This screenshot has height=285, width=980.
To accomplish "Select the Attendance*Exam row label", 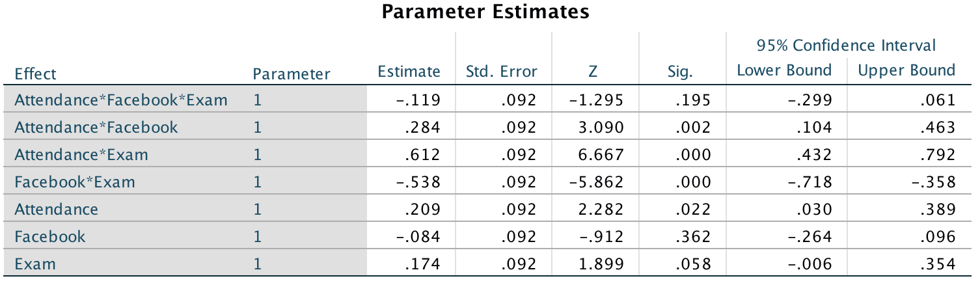I will click(x=81, y=155).
